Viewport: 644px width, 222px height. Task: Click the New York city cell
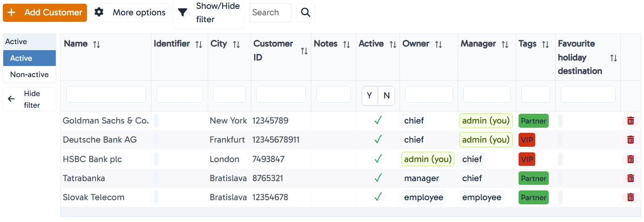pyautogui.click(x=228, y=121)
